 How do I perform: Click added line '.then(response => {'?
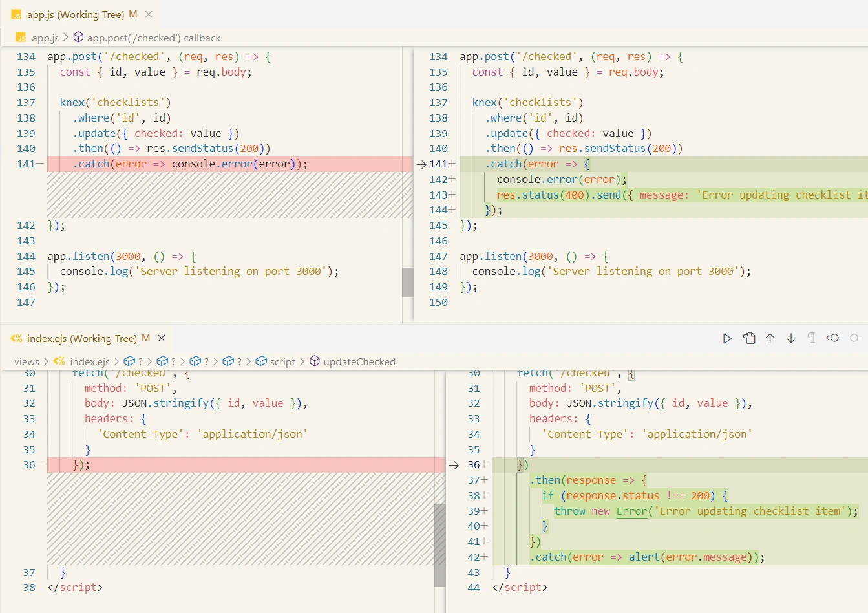tap(588, 480)
